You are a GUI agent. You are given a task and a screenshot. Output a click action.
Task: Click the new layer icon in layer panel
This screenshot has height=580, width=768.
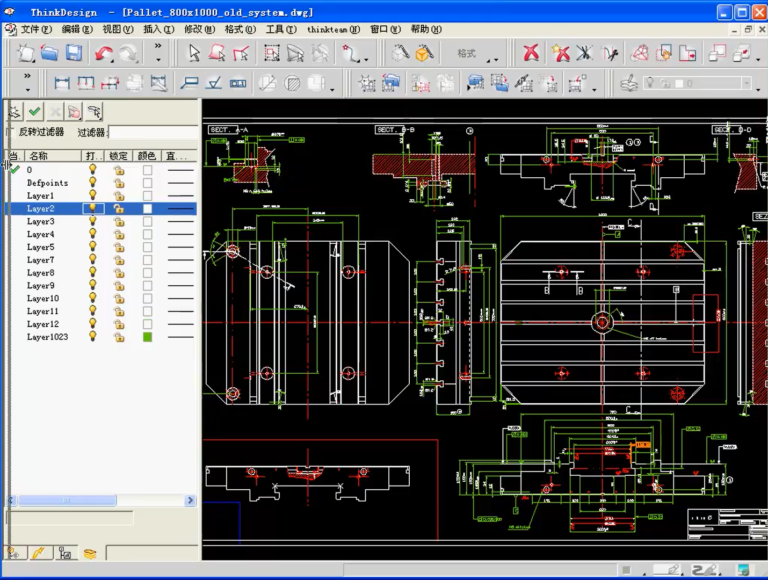(14, 112)
